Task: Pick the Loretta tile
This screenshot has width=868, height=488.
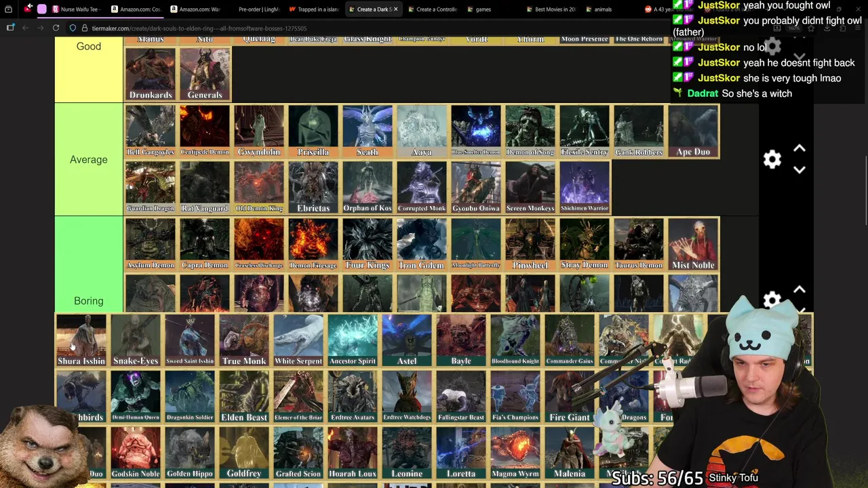Action: coord(461,453)
